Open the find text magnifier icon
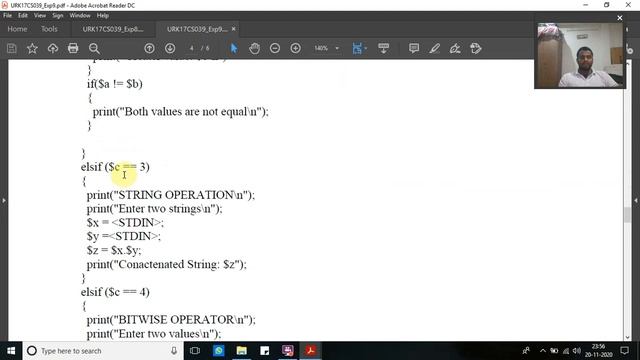The width and height of the screenshot is (640, 360). [x=94, y=49]
